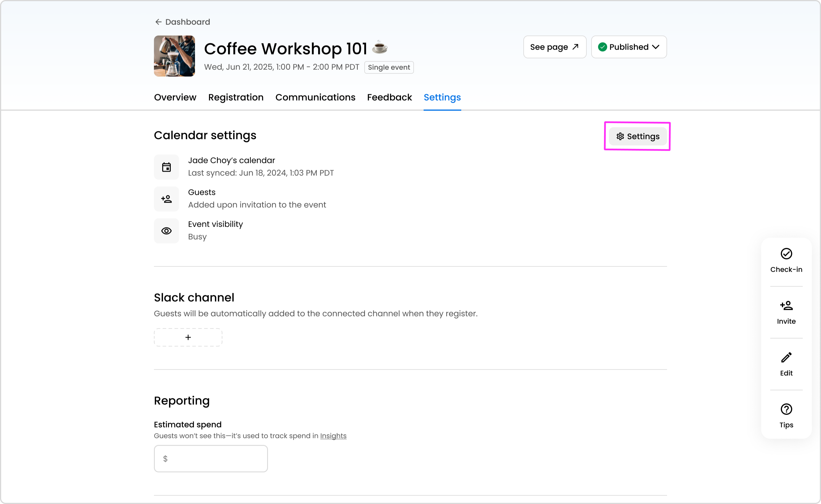Go to the Communications tab
This screenshot has height=504, width=821.
click(315, 97)
